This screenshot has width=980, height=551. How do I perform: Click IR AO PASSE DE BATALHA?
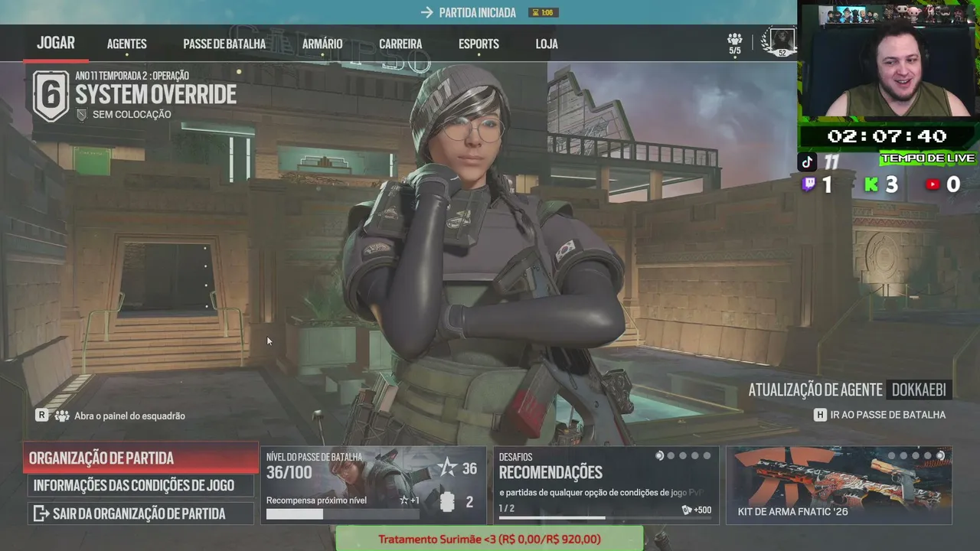click(888, 415)
